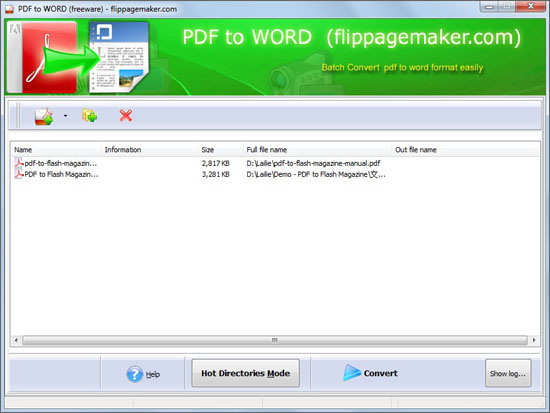Click the right scroll arrow of file list
550x413 pixels.
(x=534, y=340)
